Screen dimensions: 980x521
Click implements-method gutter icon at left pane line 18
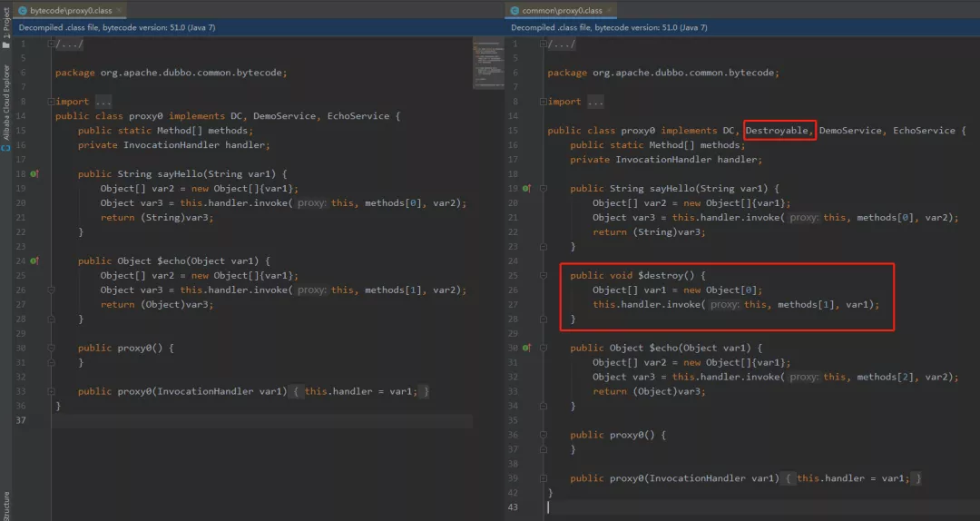(x=34, y=174)
